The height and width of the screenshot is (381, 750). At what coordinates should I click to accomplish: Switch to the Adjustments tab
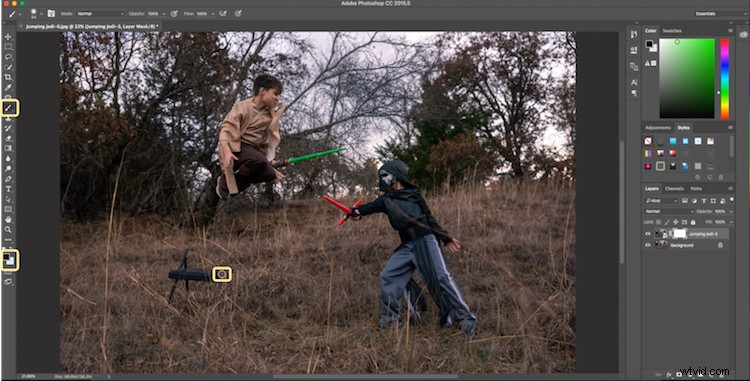pos(658,128)
